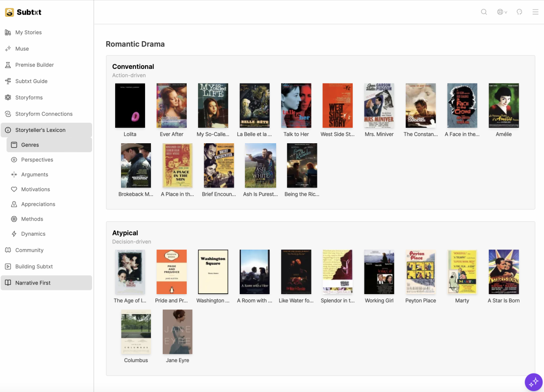This screenshot has width=544, height=392.
Task: Open the Brief Encounter poster
Action: [x=219, y=165]
